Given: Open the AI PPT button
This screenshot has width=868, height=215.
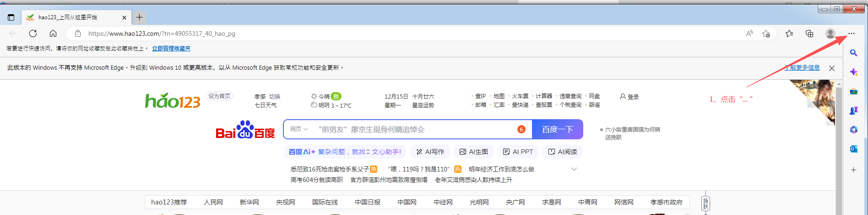Looking at the screenshot, I should coord(518,152).
